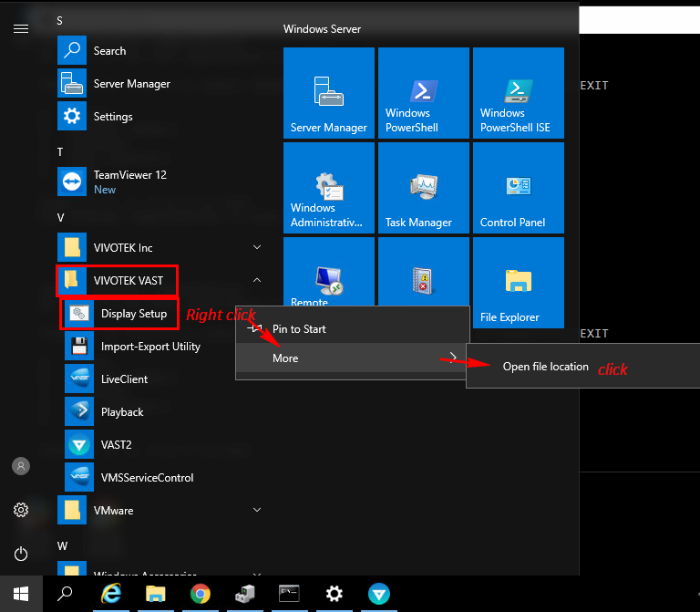Open the Task Manager tile

point(423,188)
